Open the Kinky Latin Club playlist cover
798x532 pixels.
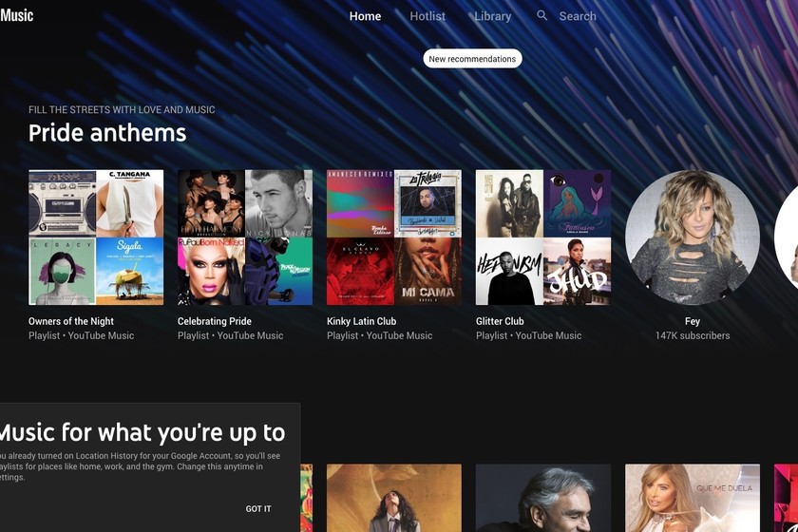click(394, 237)
